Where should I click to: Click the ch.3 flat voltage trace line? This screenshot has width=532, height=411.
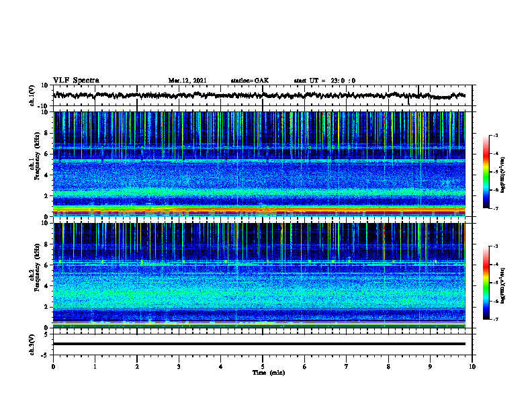pyautogui.click(x=259, y=344)
